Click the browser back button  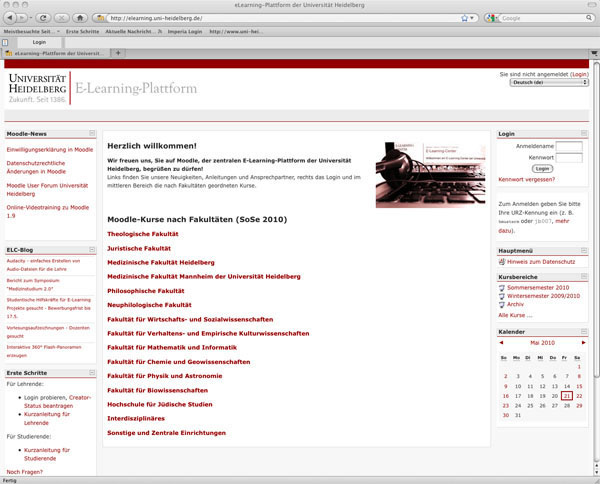tap(11, 18)
